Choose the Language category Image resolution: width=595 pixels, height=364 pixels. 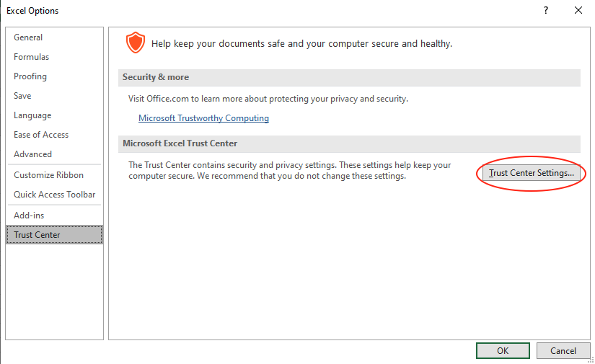point(32,115)
